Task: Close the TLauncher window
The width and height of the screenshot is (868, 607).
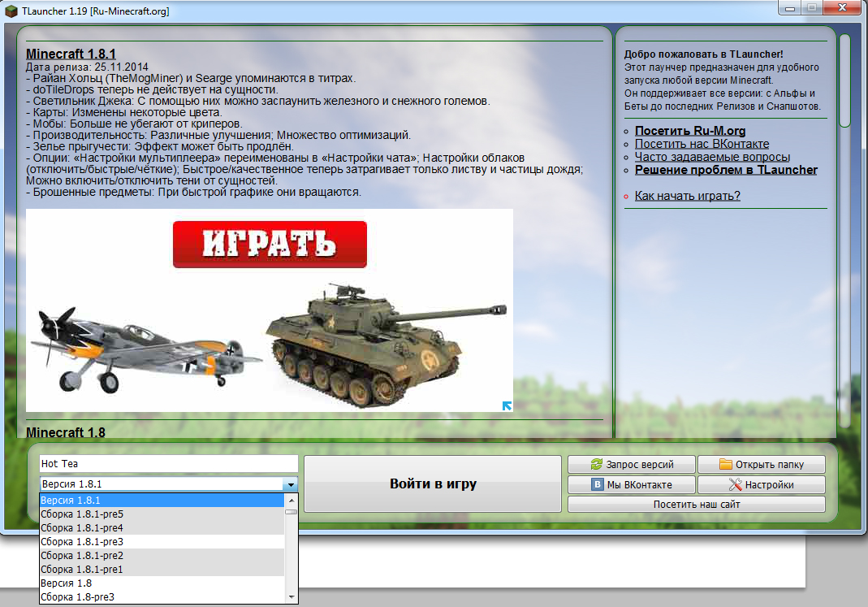Action: pos(842,8)
